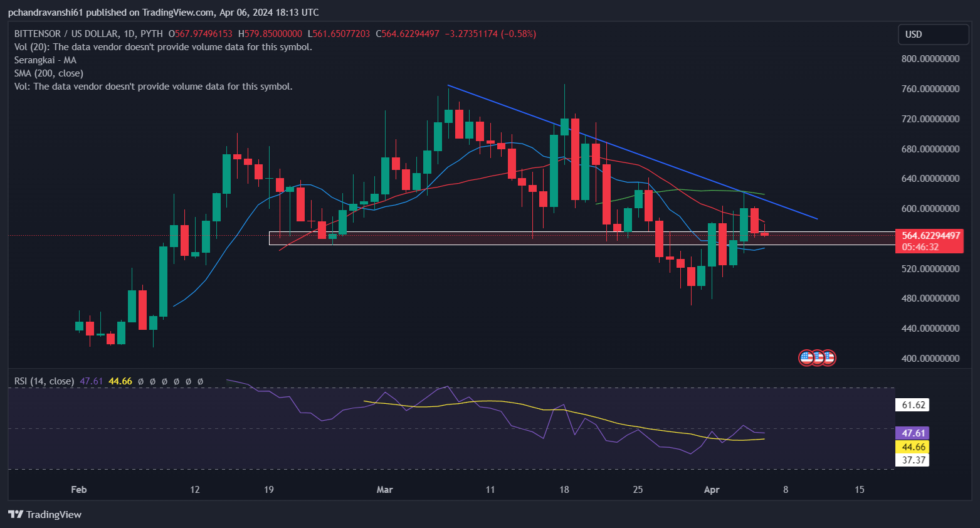
Task: Click the 600.00000000 price axis label
Action: 930,209
